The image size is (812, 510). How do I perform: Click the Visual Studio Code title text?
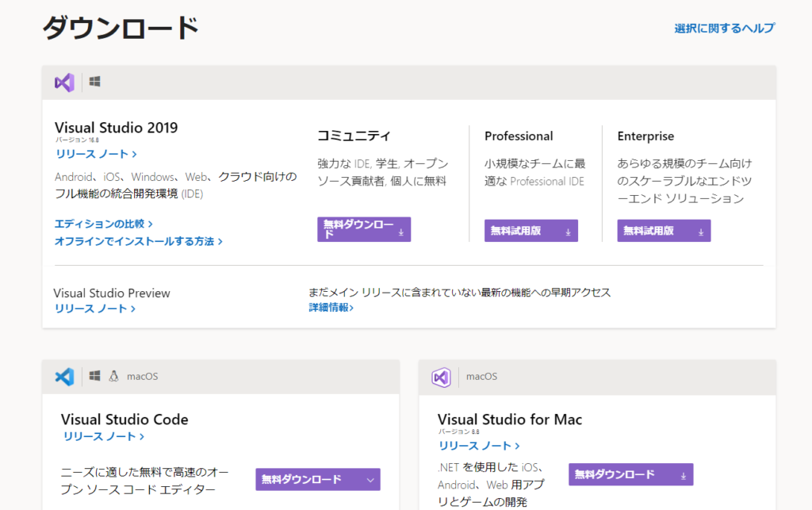pos(124,420)
